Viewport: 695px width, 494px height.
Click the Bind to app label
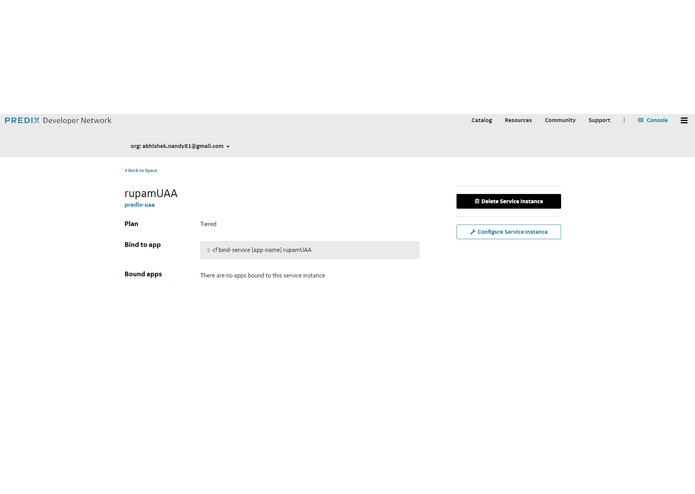[x=142, y=245]
